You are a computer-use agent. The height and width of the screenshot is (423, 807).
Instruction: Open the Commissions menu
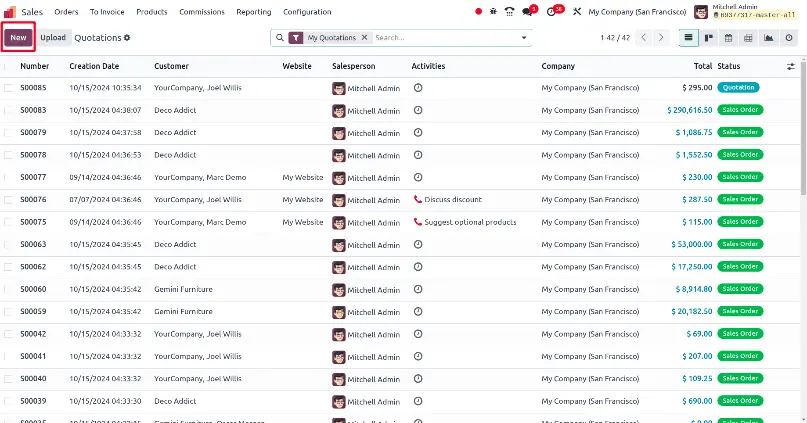coord(202,12)
